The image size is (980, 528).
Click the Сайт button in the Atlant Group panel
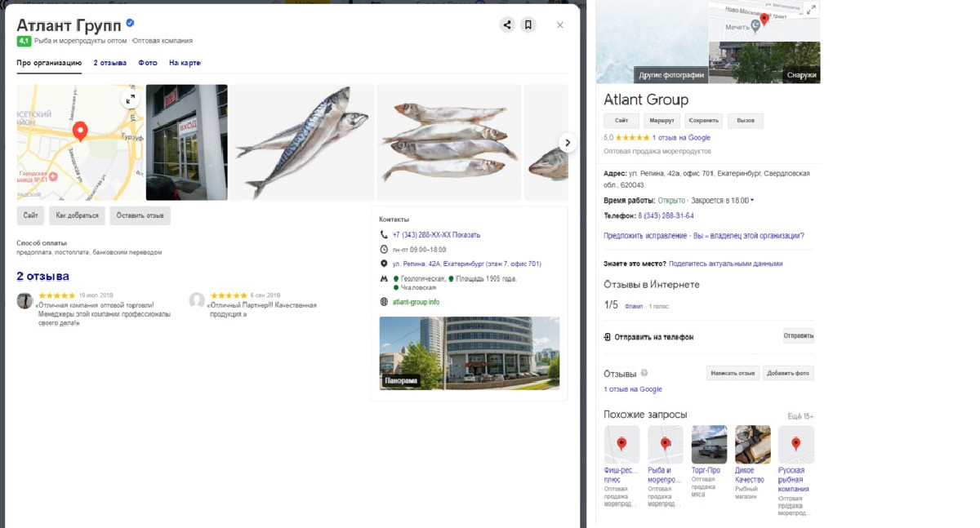[x=621, y=121]
